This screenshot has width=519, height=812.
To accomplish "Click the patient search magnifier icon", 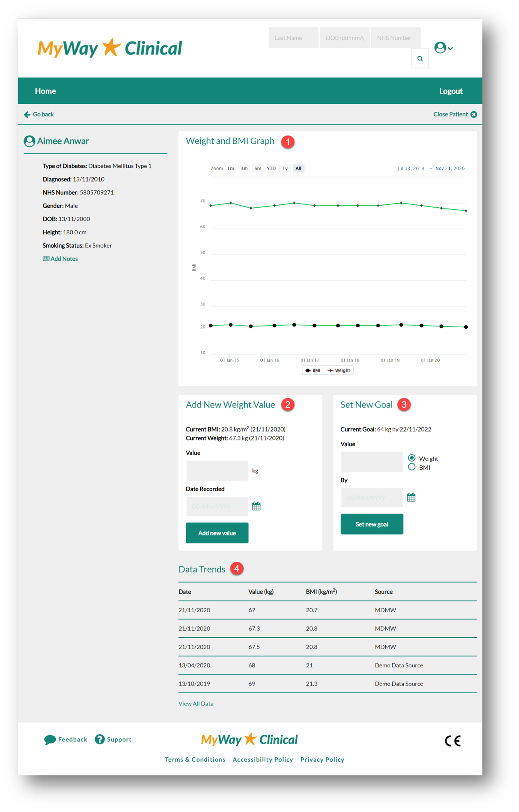I will pos(420,59).
